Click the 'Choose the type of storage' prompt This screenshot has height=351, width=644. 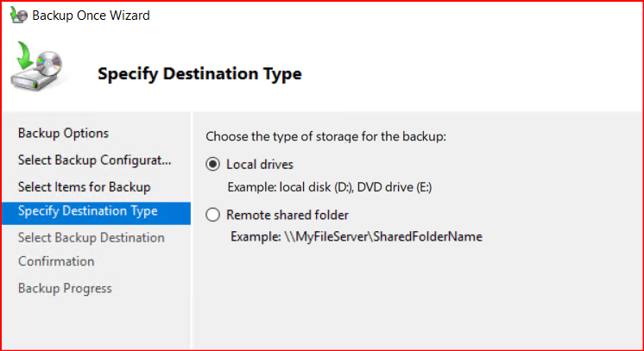(x=325, y=137)
